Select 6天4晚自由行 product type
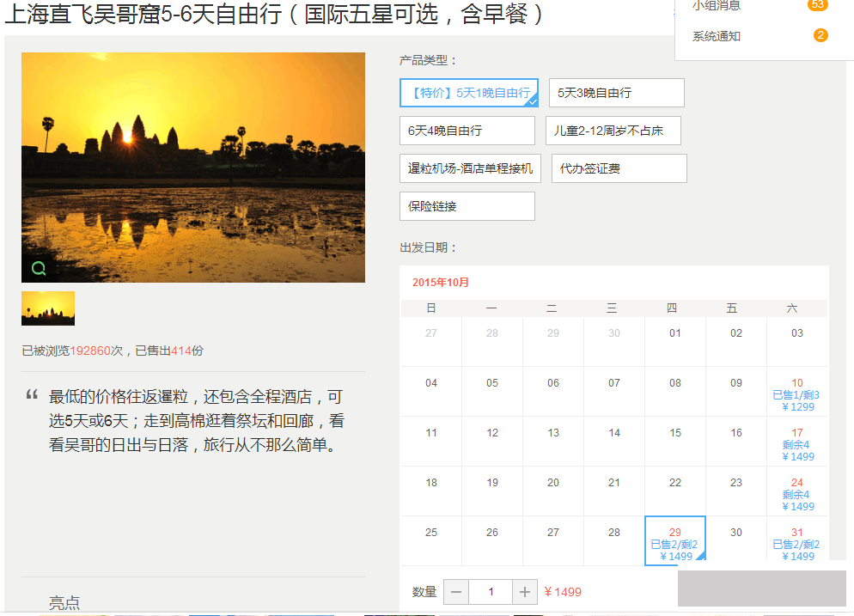This screenshot has width=854, height=616. pyautogui.click(x=467, y=131)
